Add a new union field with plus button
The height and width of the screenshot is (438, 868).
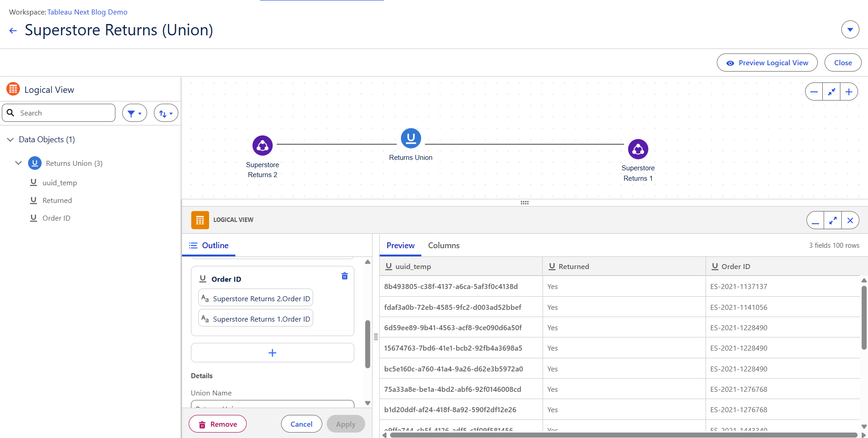click(272, 353)
